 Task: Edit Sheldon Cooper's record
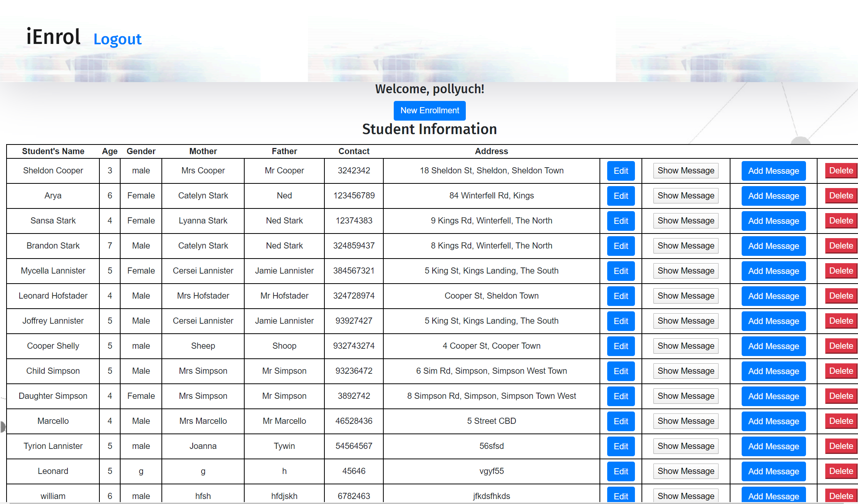621,171
